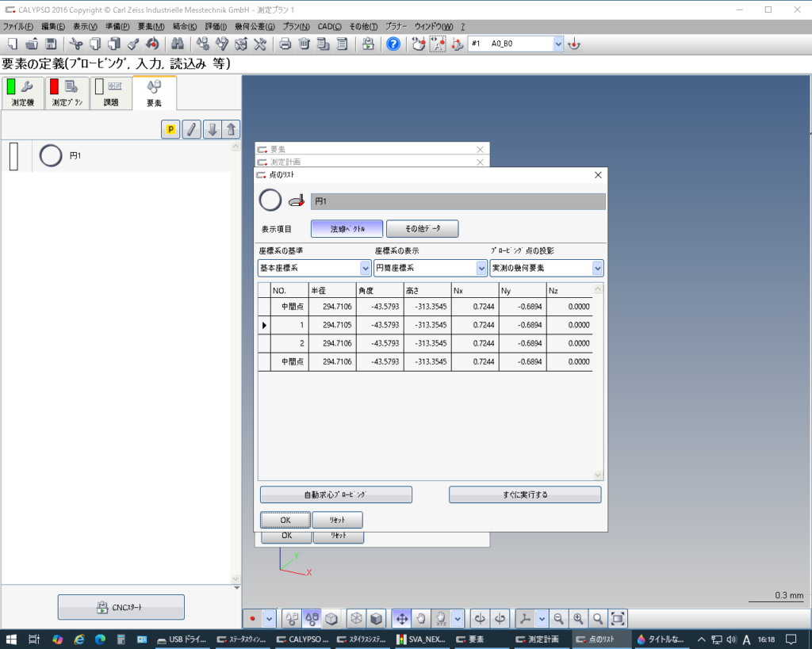The width and height of the screenshot is (812, 649).
Task: Toggle the status box beside 円1 in list
Action: [x=13, y=156]
